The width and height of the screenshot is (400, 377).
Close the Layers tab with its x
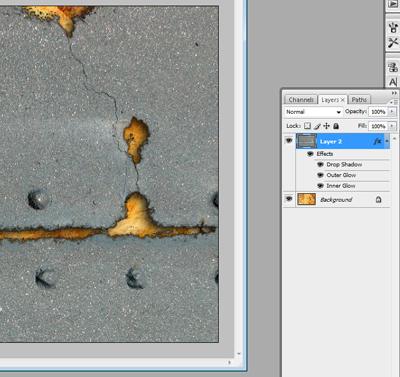pyautogui.click(x=342, y=100)
